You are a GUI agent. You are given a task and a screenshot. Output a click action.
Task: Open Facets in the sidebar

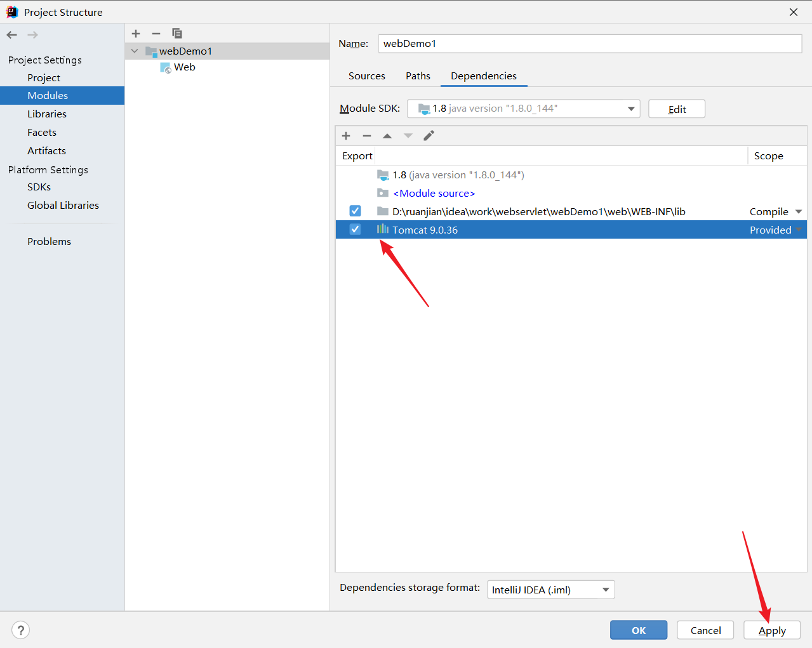pos(42,132)
